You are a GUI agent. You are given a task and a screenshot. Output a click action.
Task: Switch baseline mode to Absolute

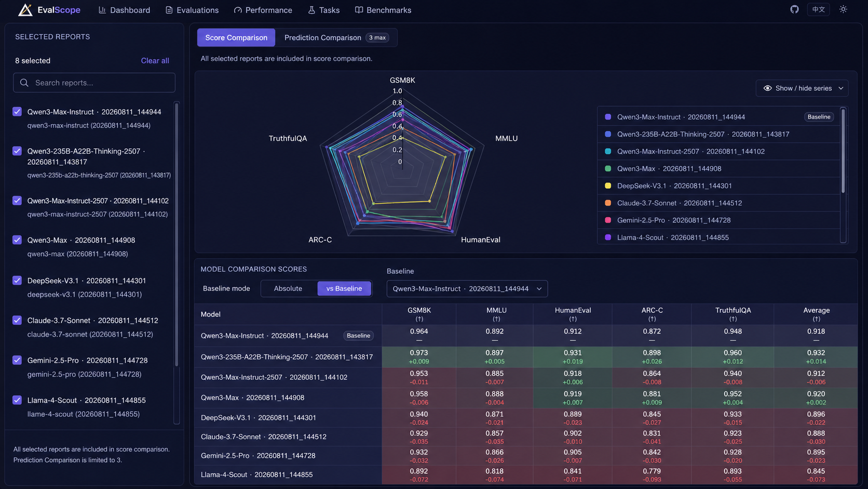(x=288, y=288)
